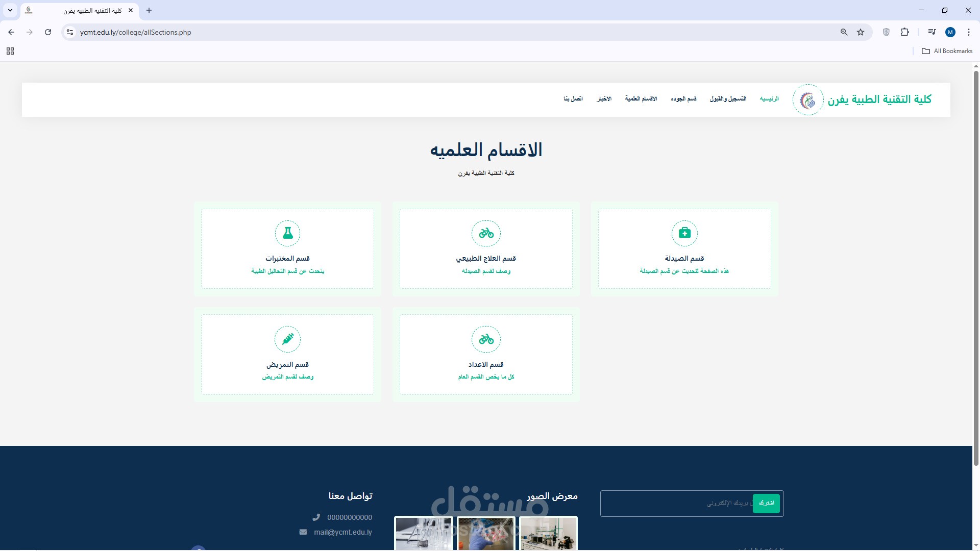Click the green اشترك subscribe button

point(766,503)
